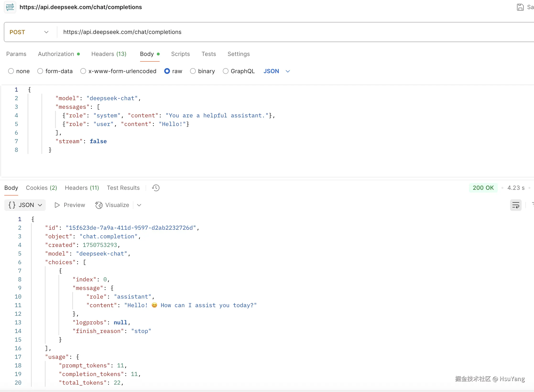Open the Cookies (2) response tab

[41, 188]
